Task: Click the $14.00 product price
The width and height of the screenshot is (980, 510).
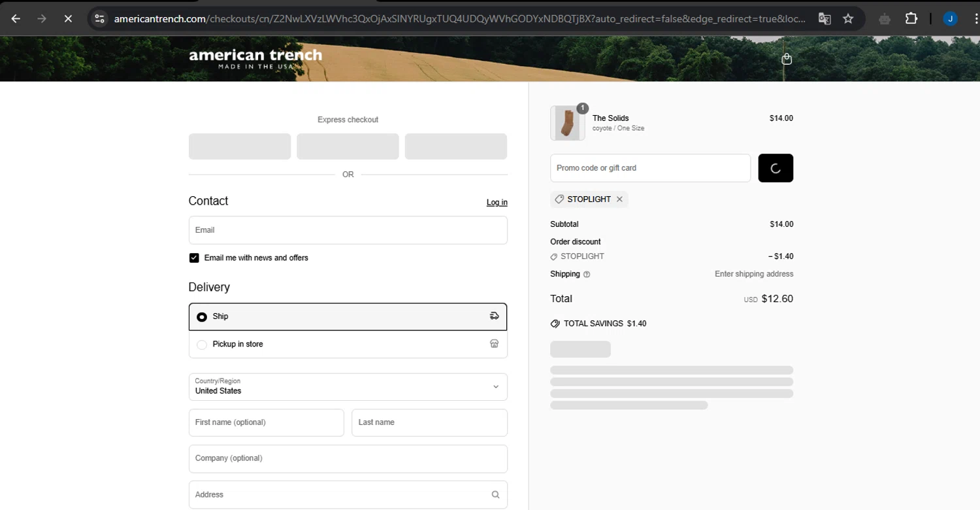Action: (x=781, y=118)
